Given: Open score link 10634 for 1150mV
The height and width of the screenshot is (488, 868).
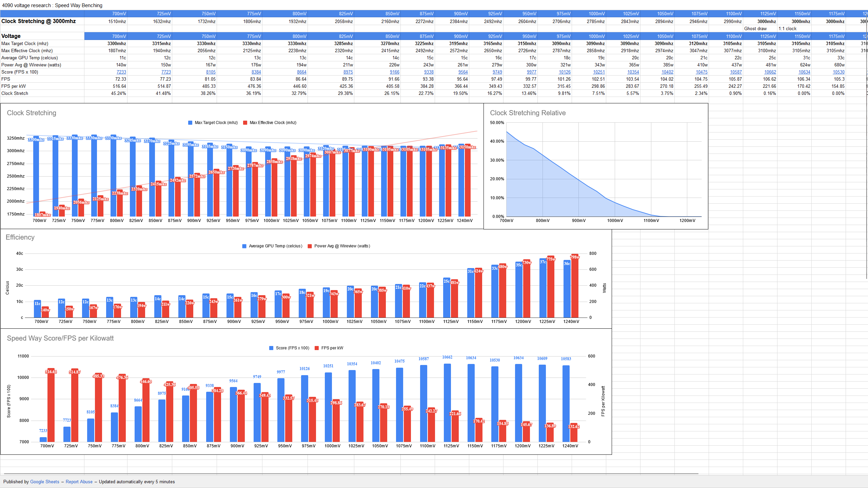Looking at the screenshot, I should [804, 72].
